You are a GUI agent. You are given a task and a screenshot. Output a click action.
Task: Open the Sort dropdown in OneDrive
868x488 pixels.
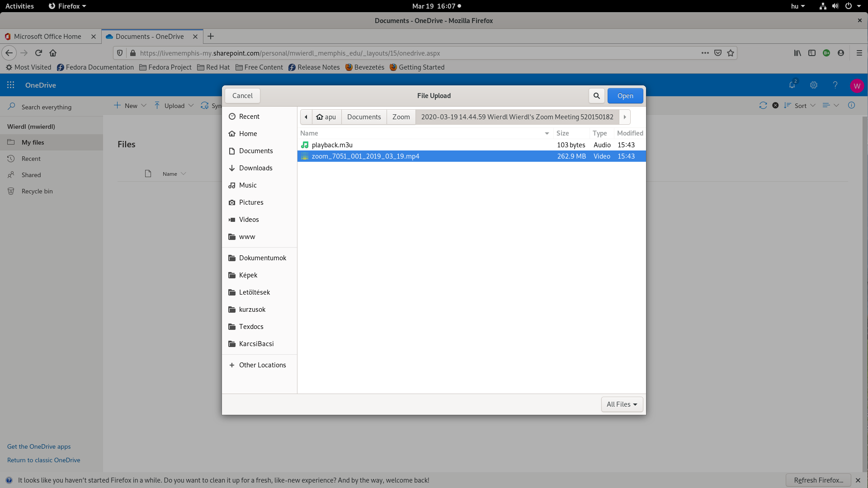coord(800,105)
